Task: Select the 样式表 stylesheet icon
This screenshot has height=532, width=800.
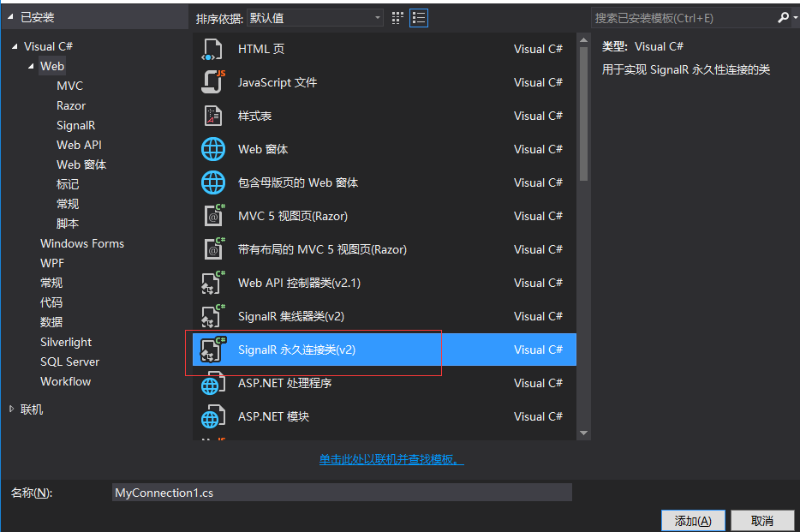Action: click(212, 116)
